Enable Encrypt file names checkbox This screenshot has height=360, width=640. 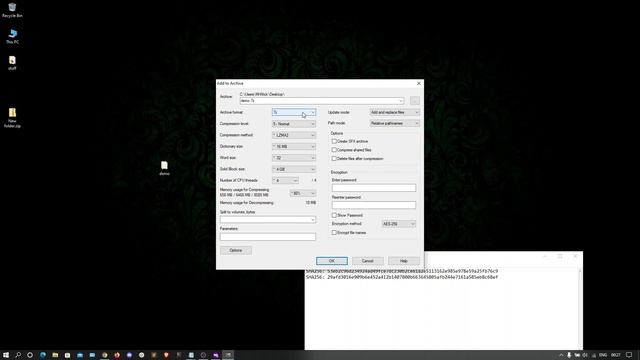334,233
